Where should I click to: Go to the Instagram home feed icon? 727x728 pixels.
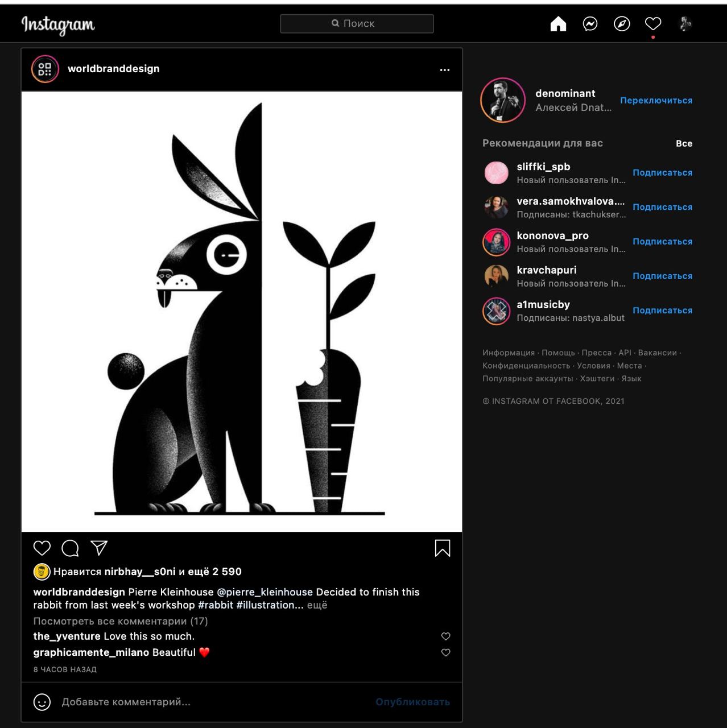click(x=558, y=24)
